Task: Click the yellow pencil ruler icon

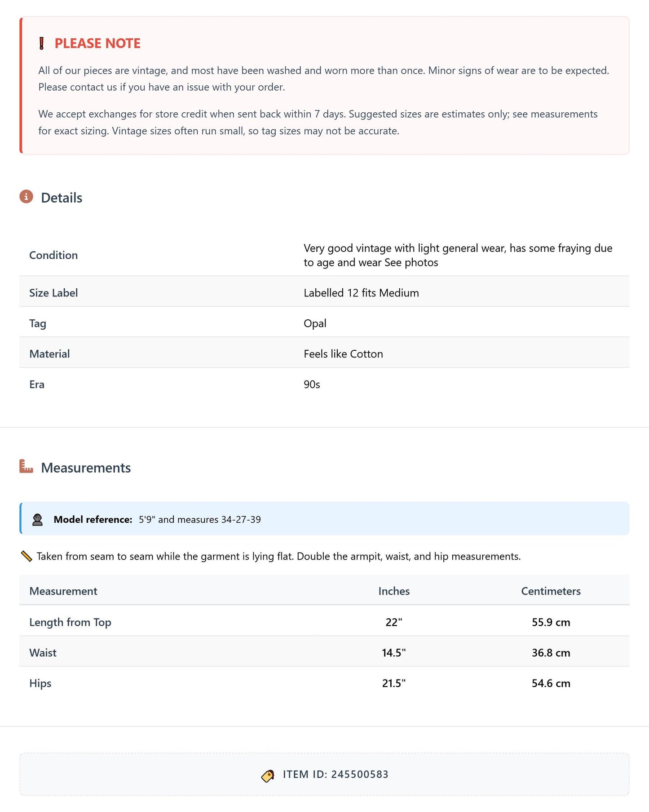Action: click(26, 556)
